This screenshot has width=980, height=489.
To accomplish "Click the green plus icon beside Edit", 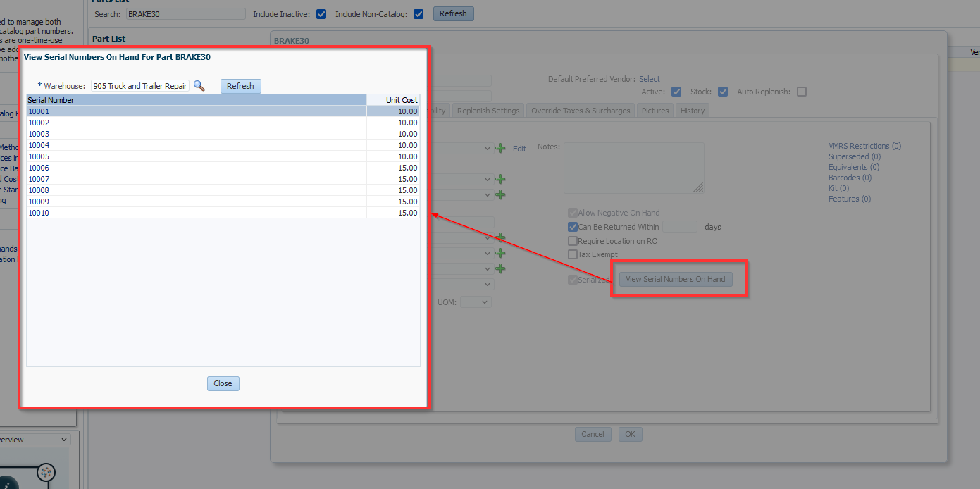I will [500, 149].
